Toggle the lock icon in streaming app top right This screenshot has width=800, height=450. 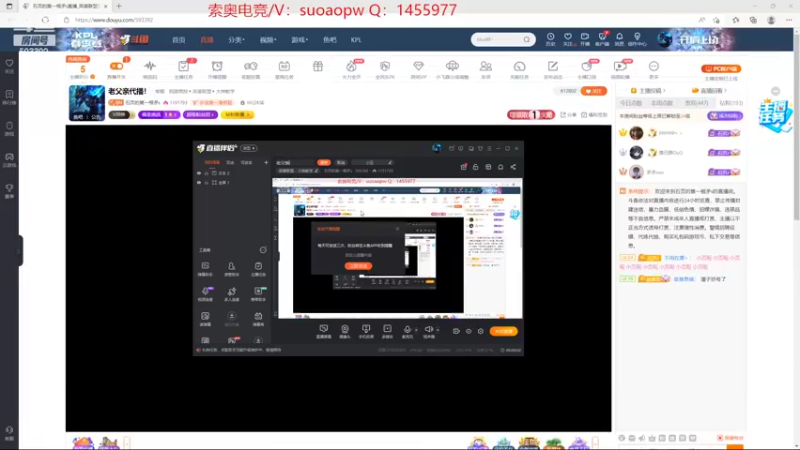476,167
